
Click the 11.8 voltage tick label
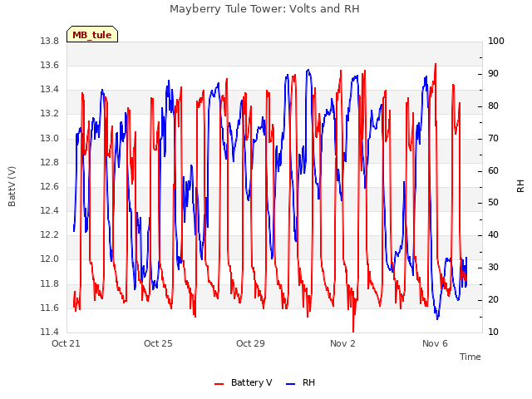click(50, 283)
